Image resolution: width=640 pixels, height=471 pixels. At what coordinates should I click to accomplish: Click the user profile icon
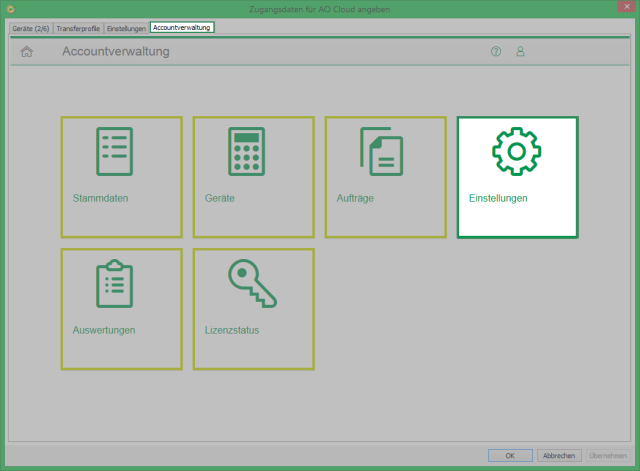pos(520,51)
